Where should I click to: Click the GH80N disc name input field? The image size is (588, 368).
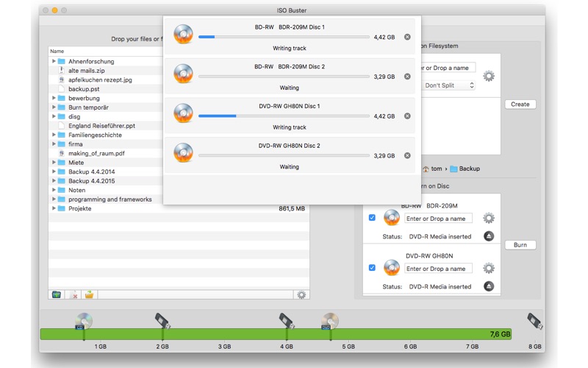pos(438,269)
